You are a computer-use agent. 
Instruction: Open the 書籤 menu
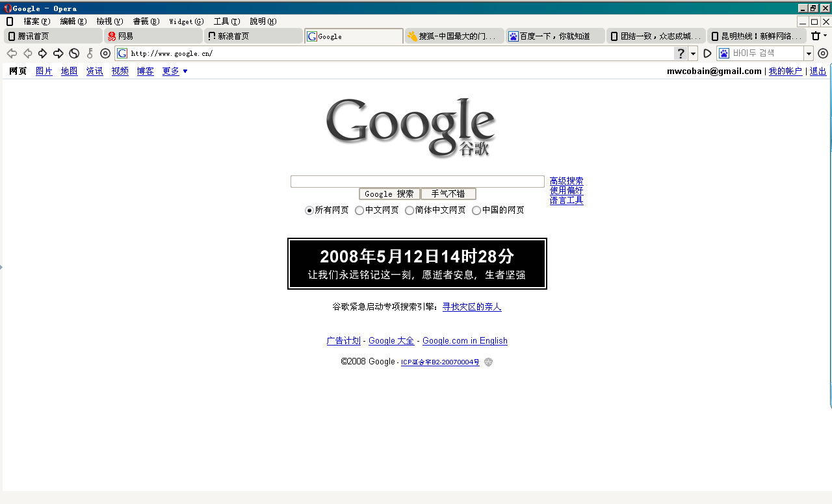146,21
